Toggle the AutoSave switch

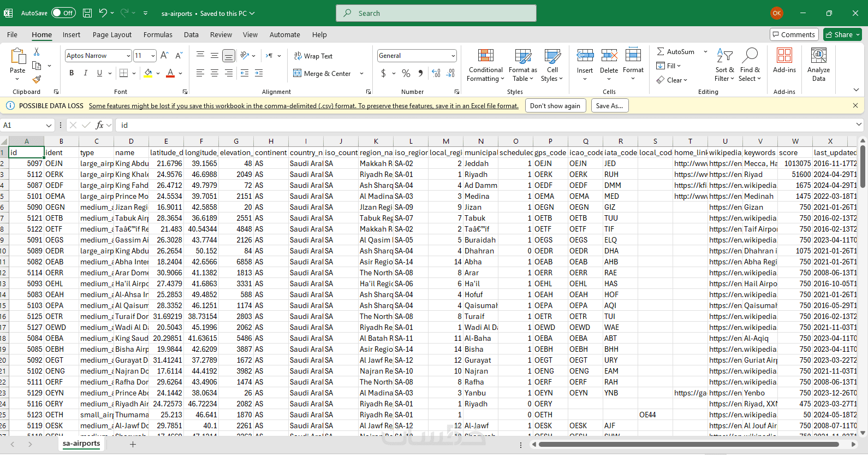pyautogui.click(x=63, y=13)
